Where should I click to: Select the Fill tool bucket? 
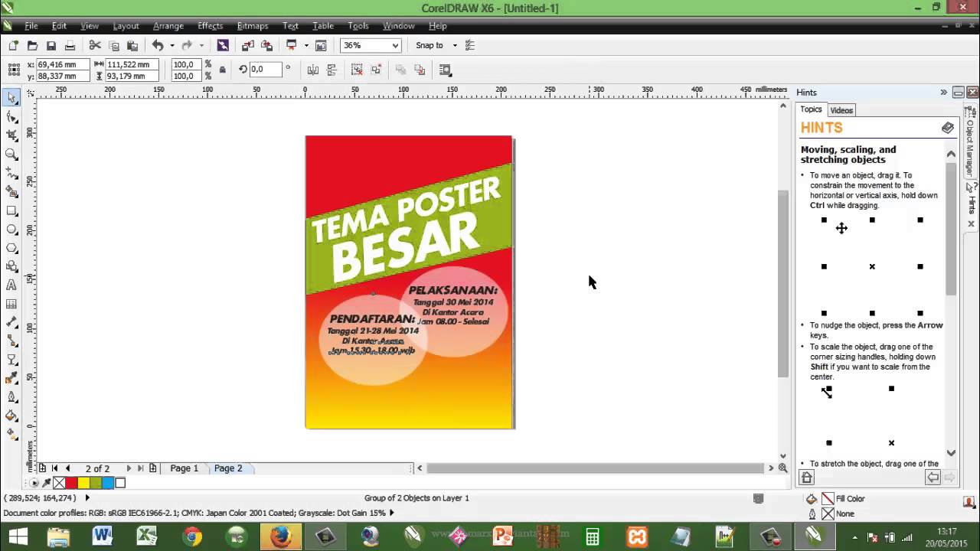pos(11,416)
